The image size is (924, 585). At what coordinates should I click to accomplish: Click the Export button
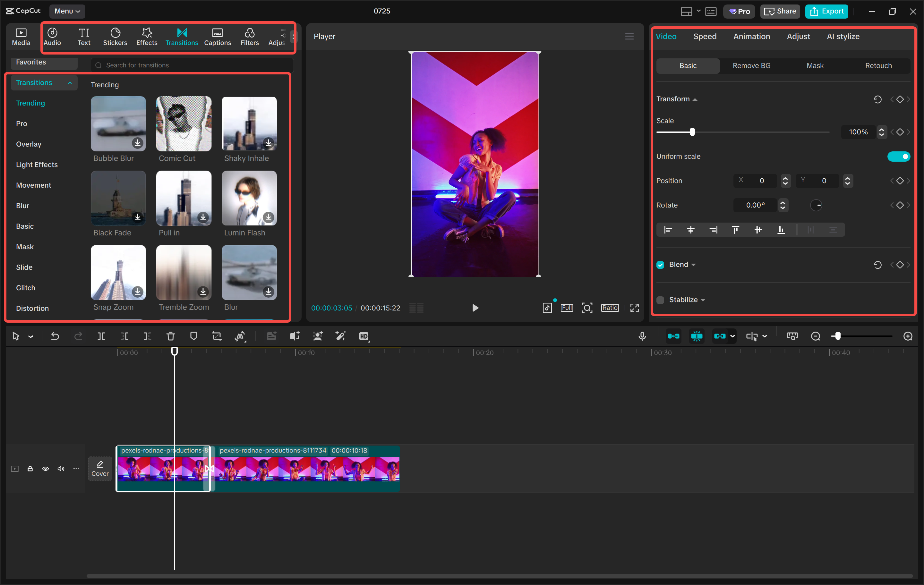click(826, 11)
